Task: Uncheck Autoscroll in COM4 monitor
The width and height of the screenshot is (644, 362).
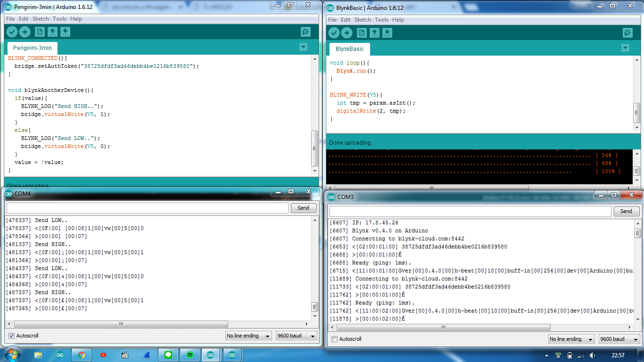Action: 12,336
